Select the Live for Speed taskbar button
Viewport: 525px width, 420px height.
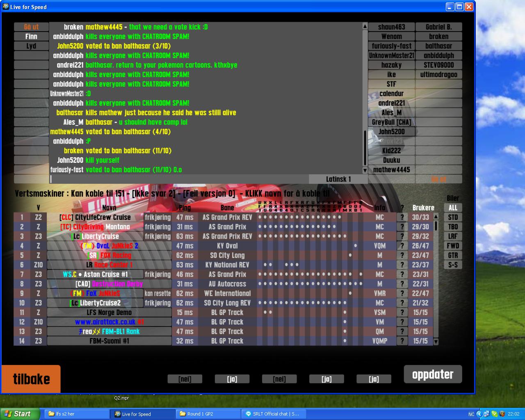(x=142, y=414)
